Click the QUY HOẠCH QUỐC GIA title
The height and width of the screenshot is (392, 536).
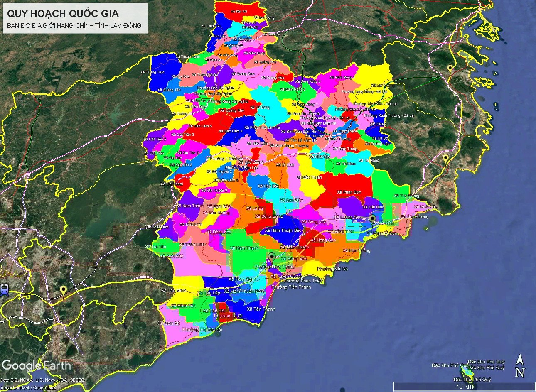(63, 14)
